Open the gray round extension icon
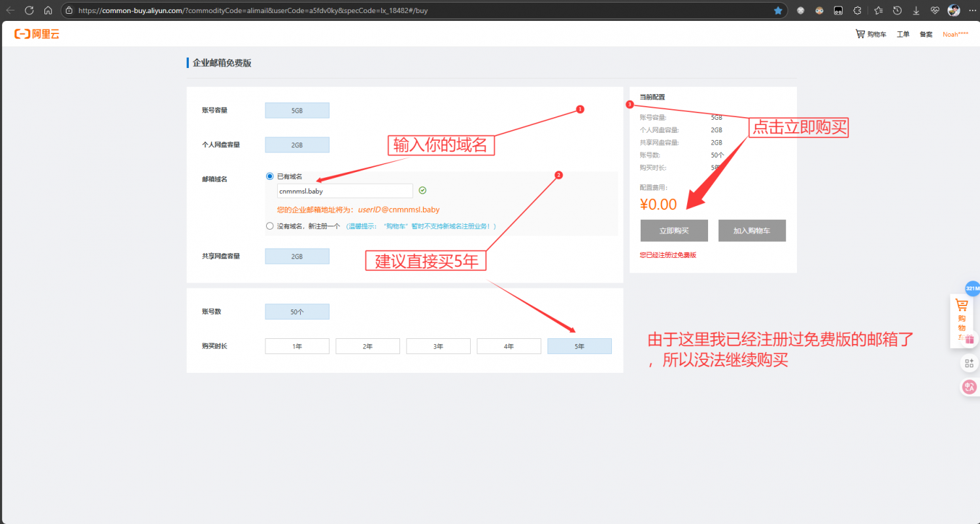The image size is (980, 524). click(801, 10)
